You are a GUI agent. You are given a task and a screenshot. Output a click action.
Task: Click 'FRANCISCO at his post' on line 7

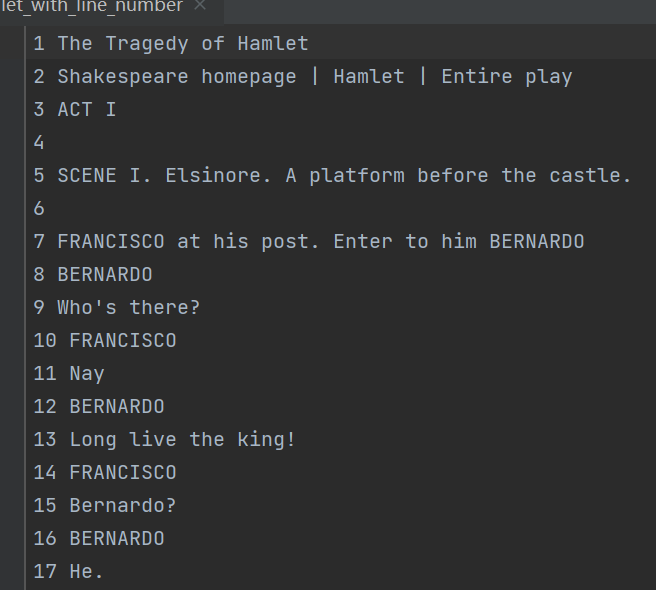pyautogui.click(x=182, y=242)
